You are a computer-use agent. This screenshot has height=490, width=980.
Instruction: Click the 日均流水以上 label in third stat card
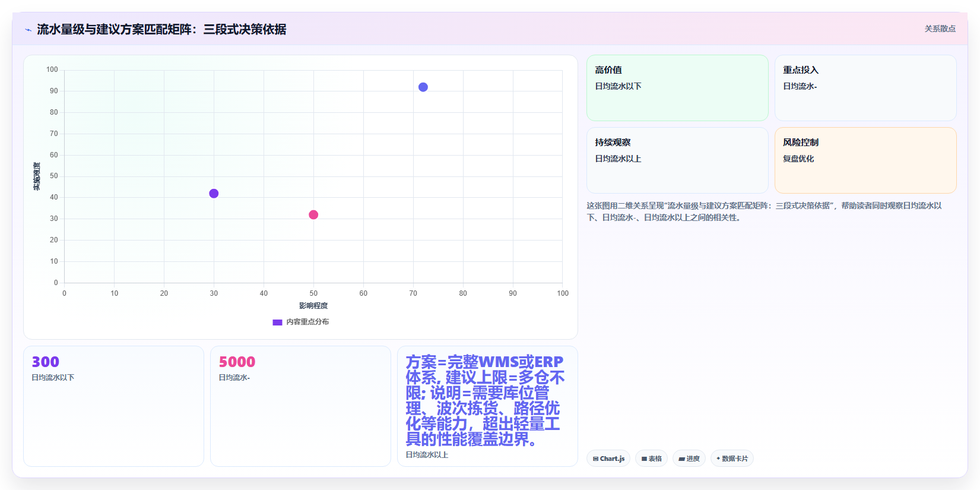(427, 455)
